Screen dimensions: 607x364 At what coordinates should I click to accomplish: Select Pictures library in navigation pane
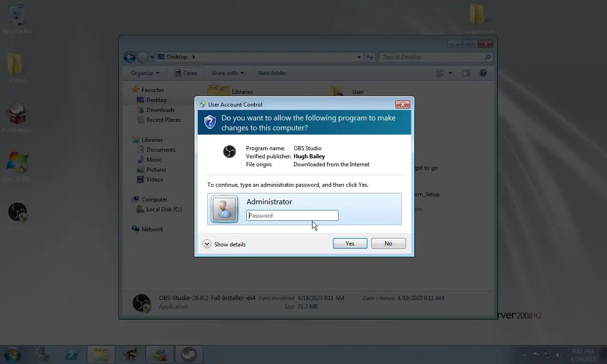pyautogui.click(x=152, y=170)
